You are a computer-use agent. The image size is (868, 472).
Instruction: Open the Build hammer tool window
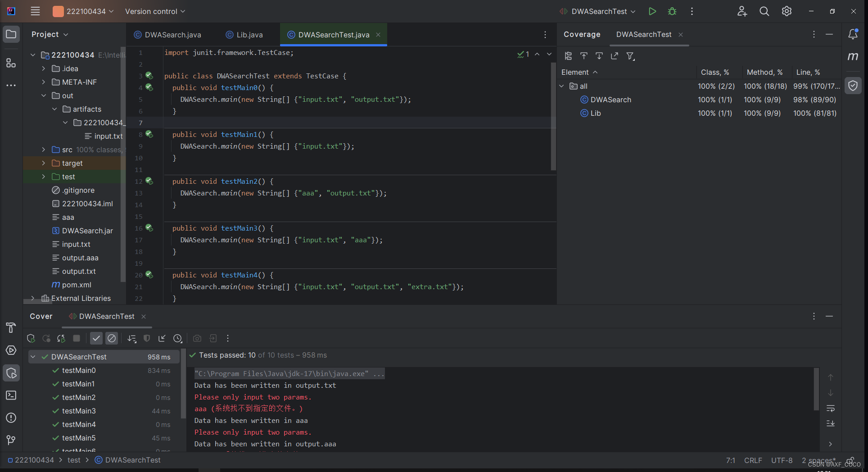pos(11,327)
